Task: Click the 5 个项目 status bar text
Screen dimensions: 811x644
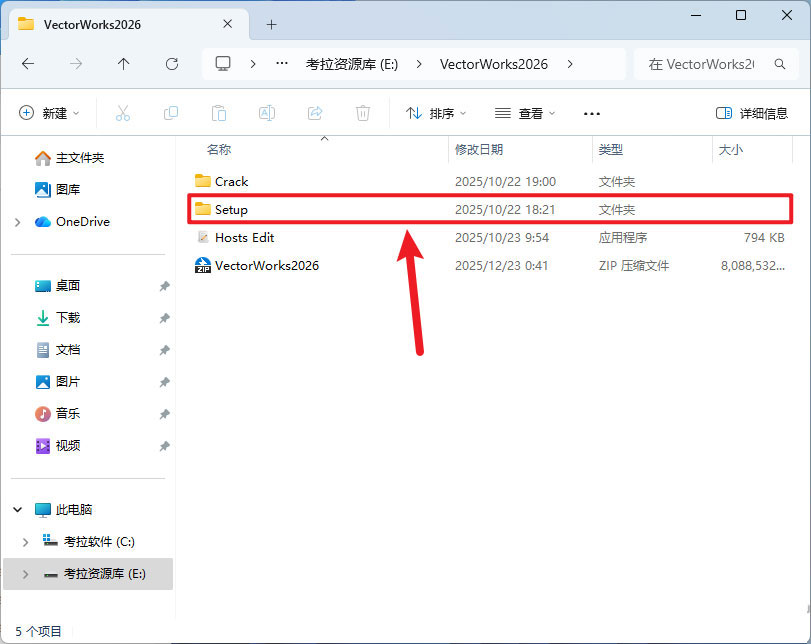Action: pyautogui.click(x=38, y=632)
